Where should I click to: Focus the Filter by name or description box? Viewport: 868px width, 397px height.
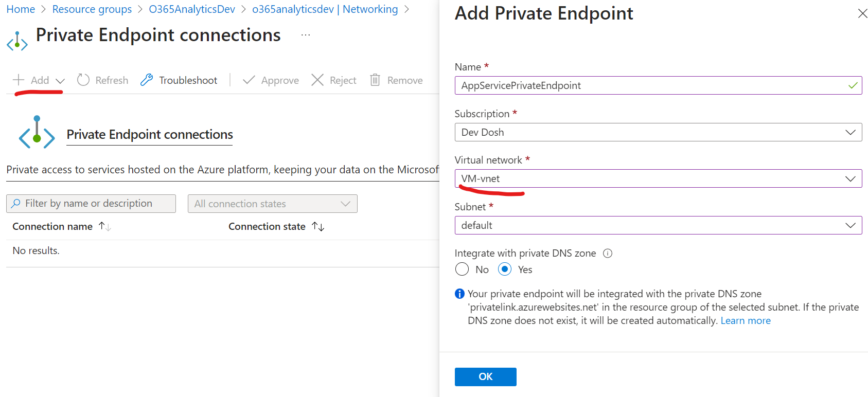(x=91, y=203)
